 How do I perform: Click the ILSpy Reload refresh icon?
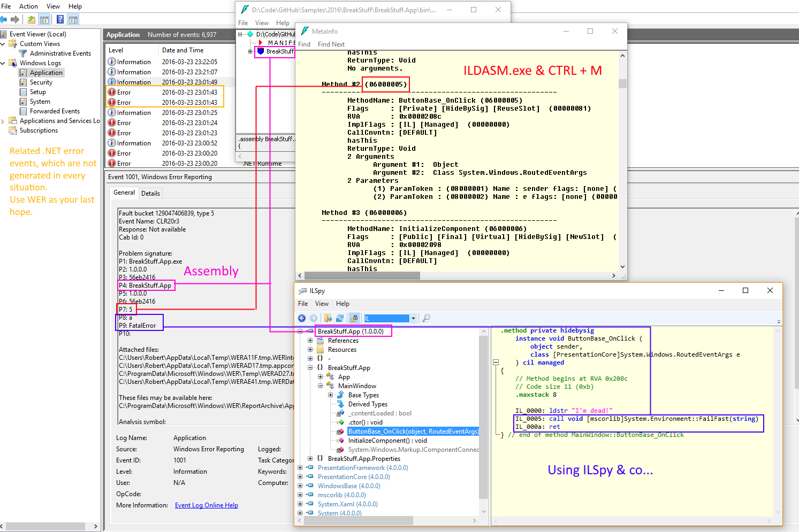point(340,318)
